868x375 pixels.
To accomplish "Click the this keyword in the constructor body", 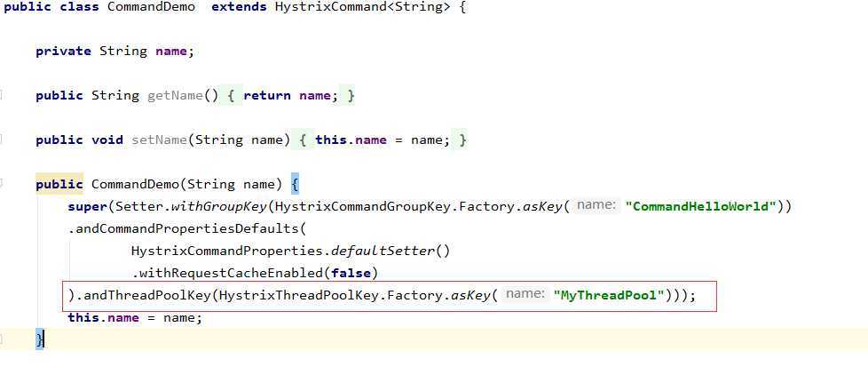I will (x=83, y=317).
